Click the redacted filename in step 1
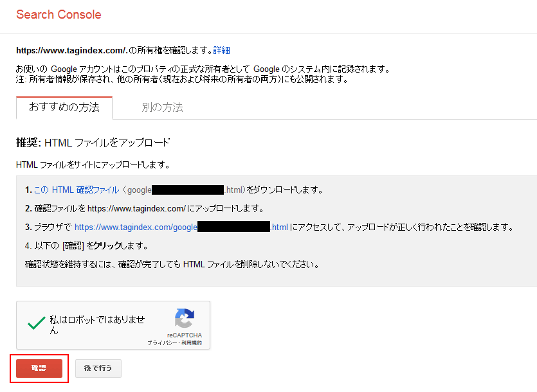 coord(187,190)
